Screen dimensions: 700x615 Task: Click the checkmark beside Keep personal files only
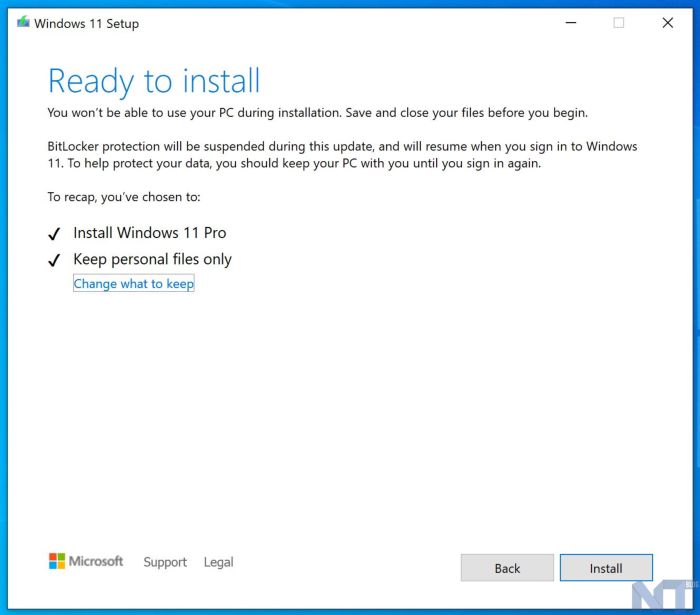54,260
